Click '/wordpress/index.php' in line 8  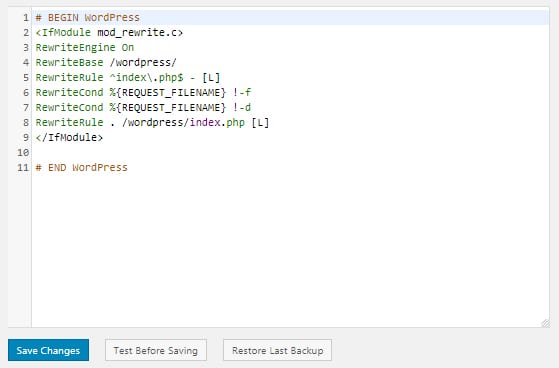point(183,122)
